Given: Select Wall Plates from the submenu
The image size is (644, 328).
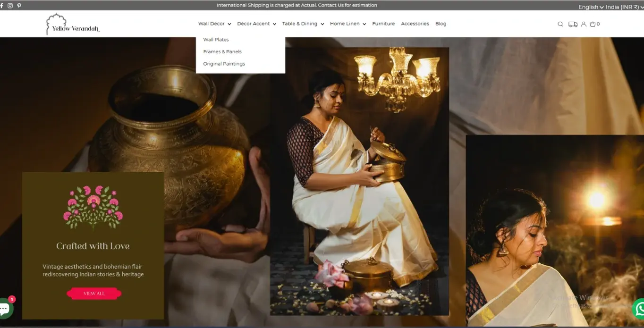Looking at the screenshot, I should (216, 40).
